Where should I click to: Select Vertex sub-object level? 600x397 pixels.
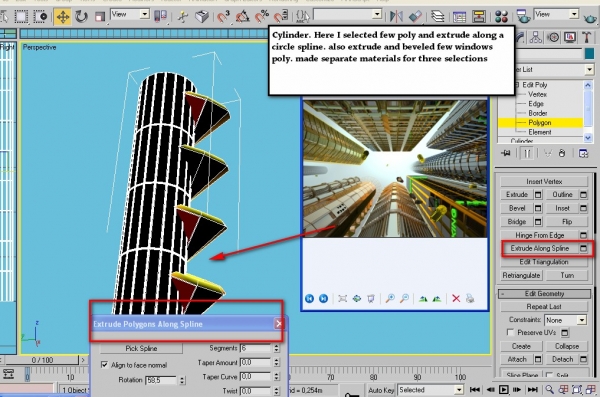pyautogui.click(x=537, y=94)
